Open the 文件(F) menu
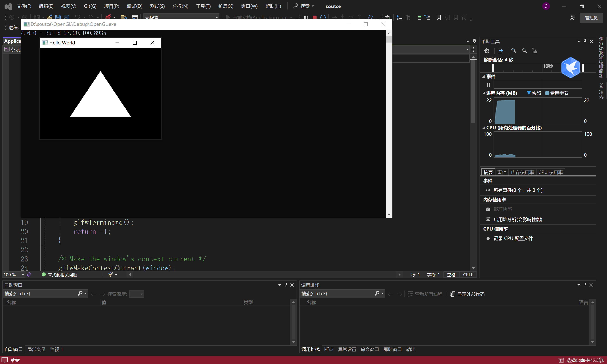The width and height of the screenshot is (607, 364). coord(24,6)
